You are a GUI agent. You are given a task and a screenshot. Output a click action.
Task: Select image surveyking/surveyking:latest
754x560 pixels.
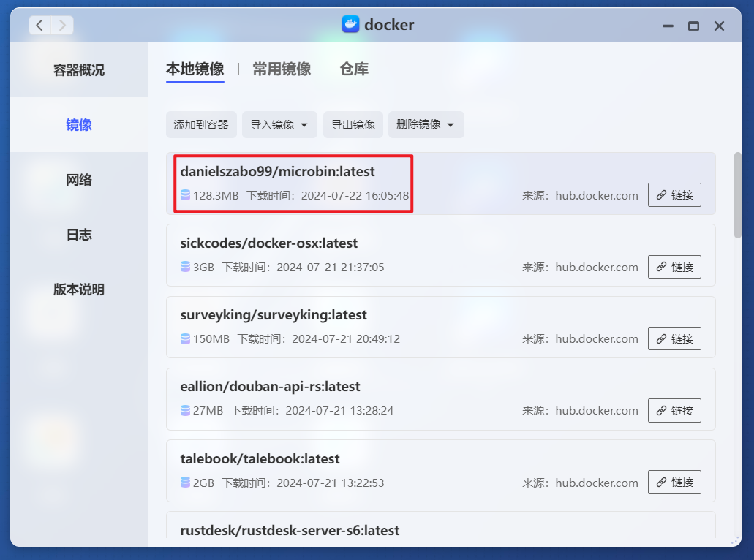[x=440, y=327]
